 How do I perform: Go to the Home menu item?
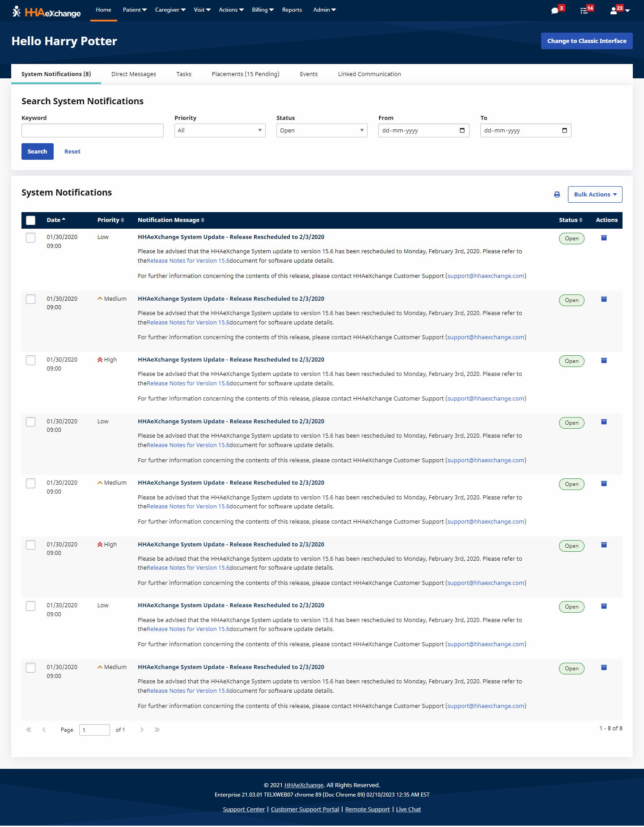pos(103,10)
